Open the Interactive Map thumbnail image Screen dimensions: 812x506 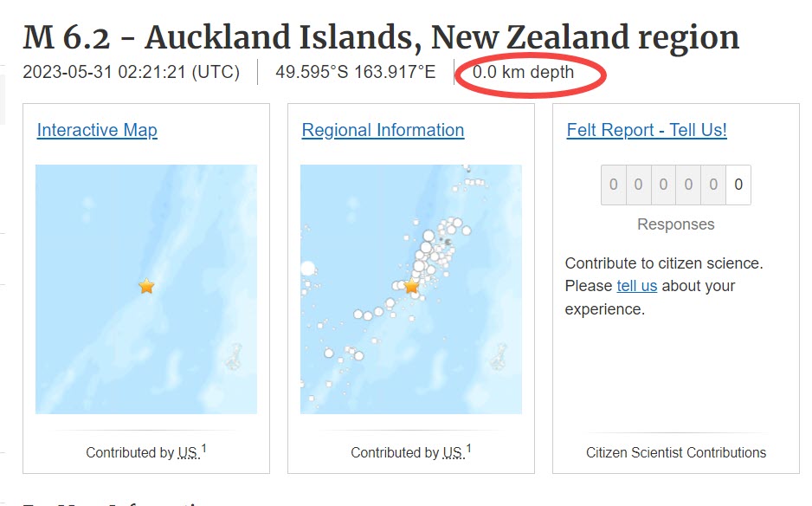pyautogui.click(x=146, y=289)
